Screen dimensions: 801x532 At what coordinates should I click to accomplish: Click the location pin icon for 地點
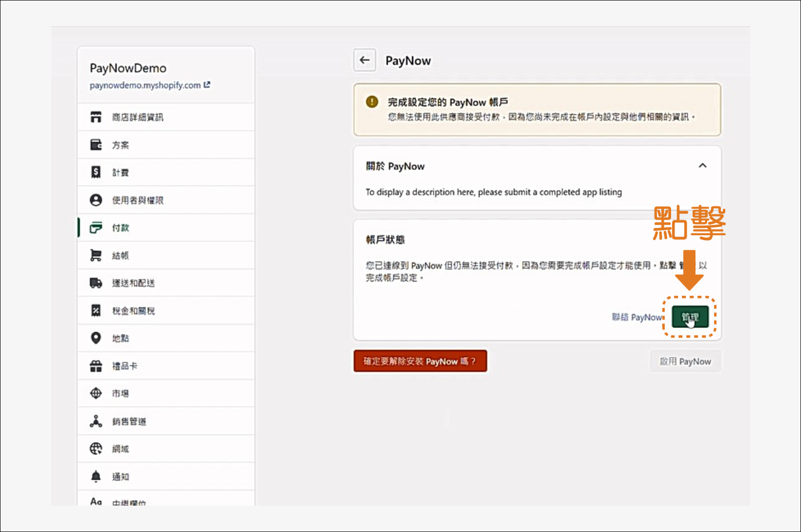pos(96,338)
